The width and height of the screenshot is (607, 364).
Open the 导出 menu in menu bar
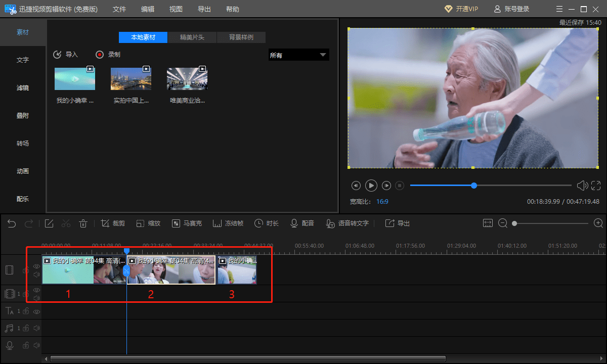coord(204,9)
